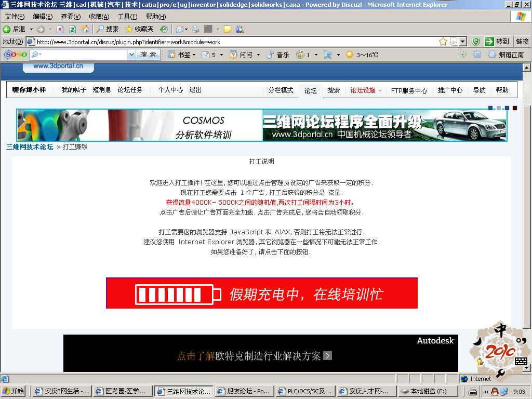Click the grey Forward arrow icon

click(41, 29)
